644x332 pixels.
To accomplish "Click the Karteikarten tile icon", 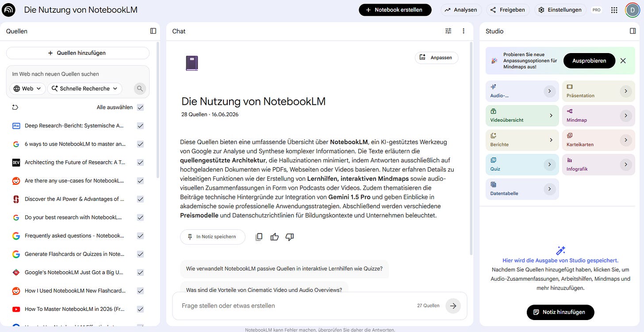I will tap(570, 135).
